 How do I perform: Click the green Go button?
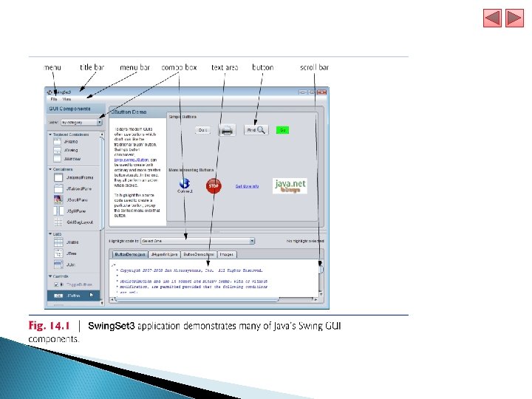282,130
